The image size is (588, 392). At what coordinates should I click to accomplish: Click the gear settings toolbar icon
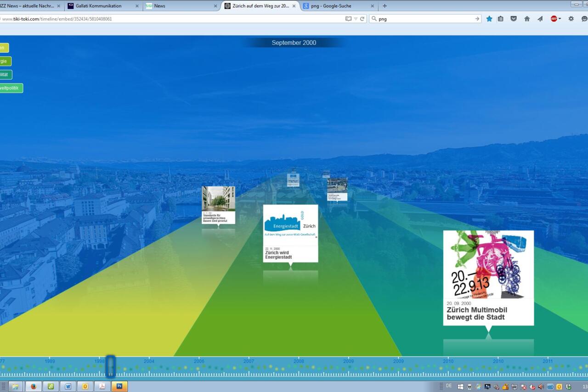[x=571, y=19]
